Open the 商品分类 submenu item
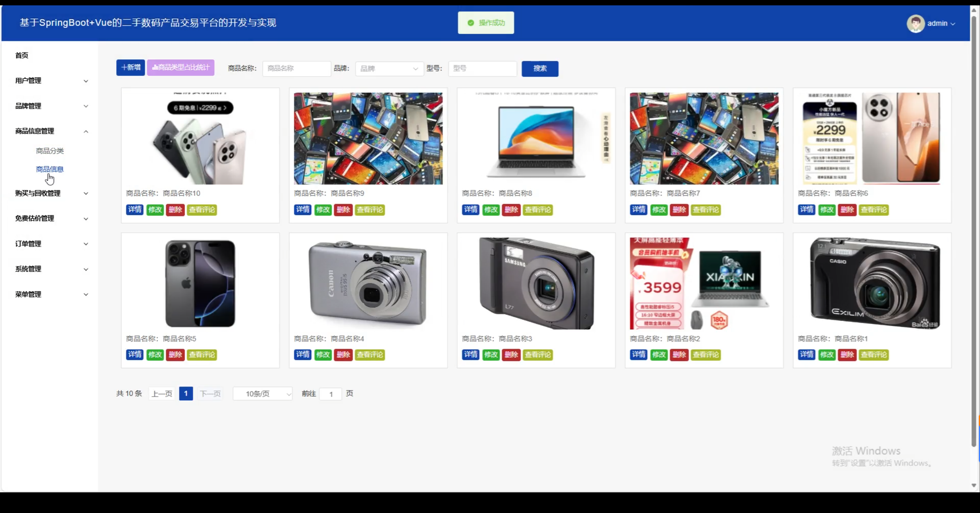The image size is (980, 513). 50,151
